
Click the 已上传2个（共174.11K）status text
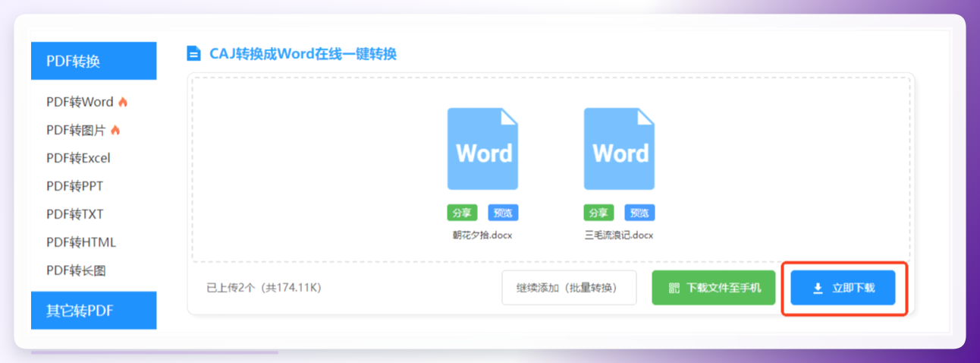pos(264,288)
